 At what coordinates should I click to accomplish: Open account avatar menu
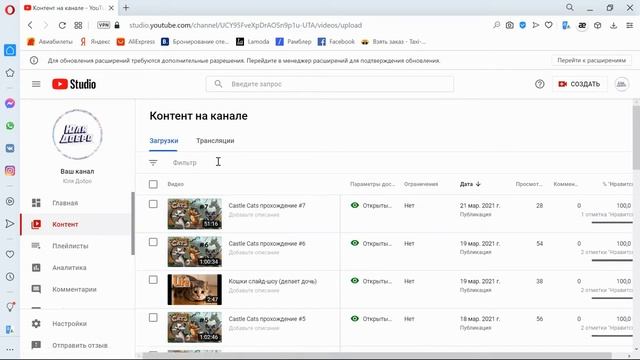[622, 84]
